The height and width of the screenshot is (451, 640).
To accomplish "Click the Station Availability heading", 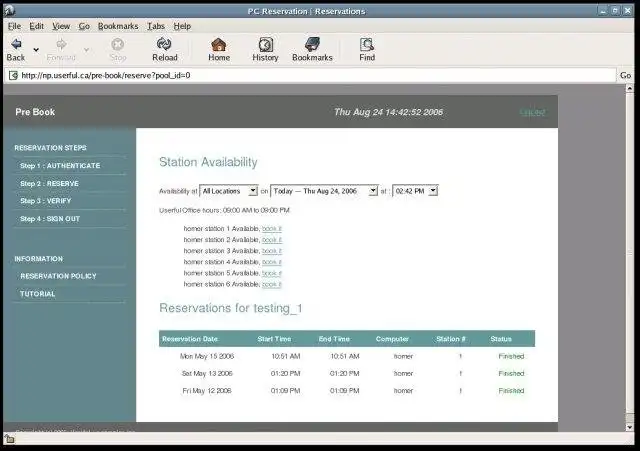I will (208, 162).
